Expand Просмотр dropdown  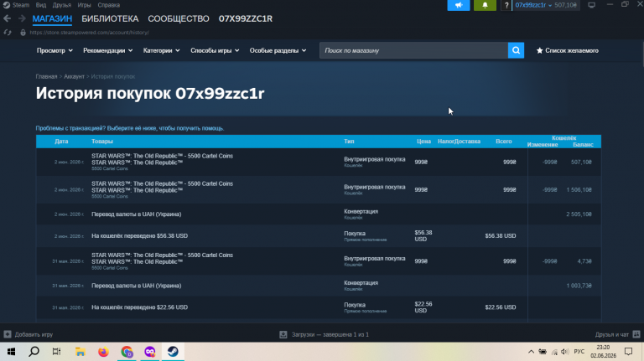pos(55,50)
